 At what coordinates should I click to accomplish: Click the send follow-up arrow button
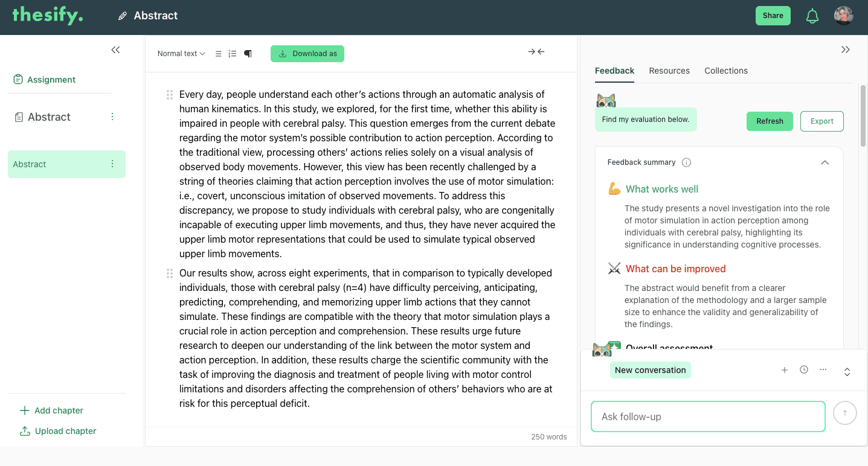845,413
